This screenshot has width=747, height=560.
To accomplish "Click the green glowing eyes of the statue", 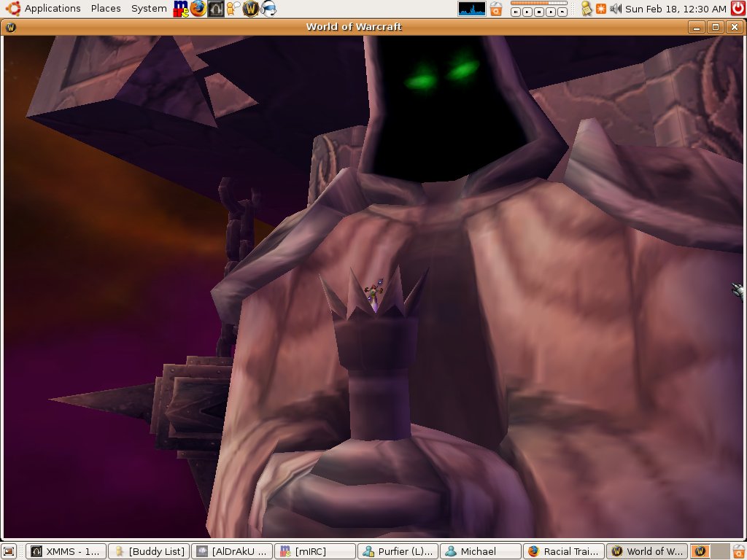I will pos(441,74).
